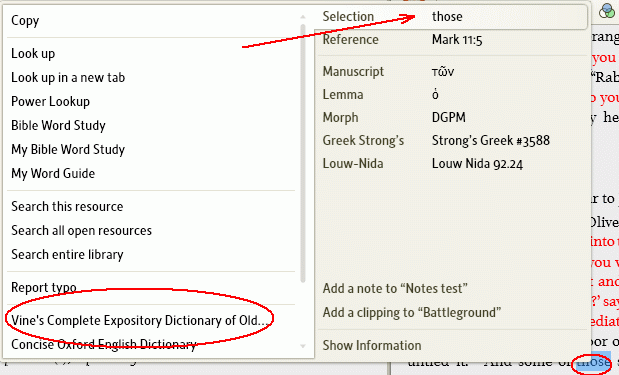Click scroll-down arrow of left menu list

[303, 346]
